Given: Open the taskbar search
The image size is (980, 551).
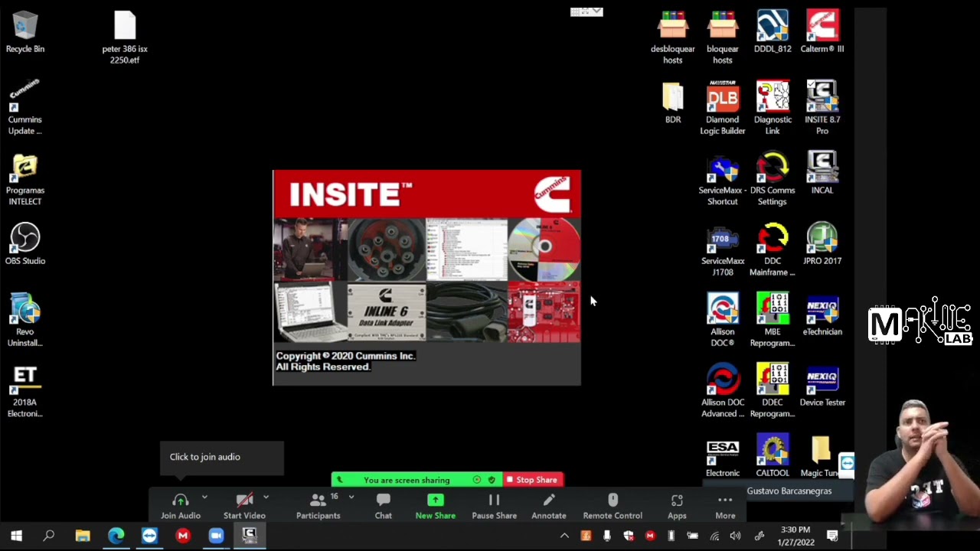Looking at the screenshot, I should pyautogui.click(x=49, y=536).
